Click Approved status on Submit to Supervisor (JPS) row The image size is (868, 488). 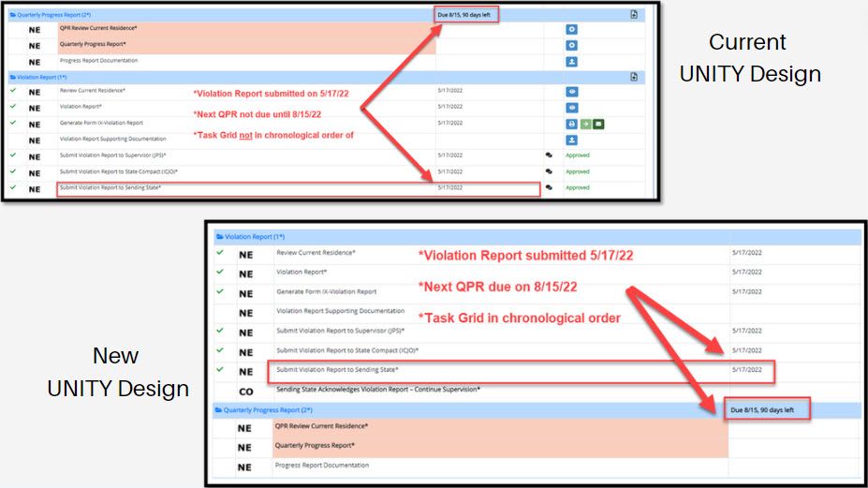[x=578, y=155]
